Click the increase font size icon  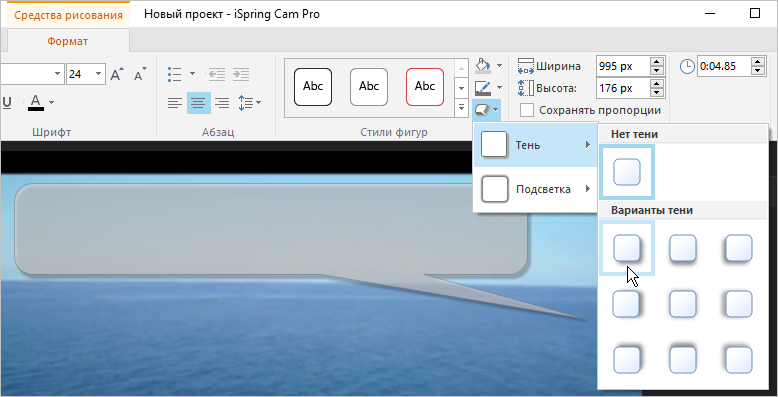coord(117,74)
